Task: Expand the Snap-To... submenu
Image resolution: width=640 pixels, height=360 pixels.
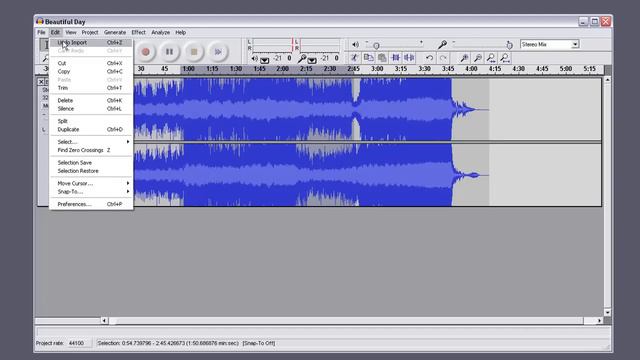Action: (91, 191)
